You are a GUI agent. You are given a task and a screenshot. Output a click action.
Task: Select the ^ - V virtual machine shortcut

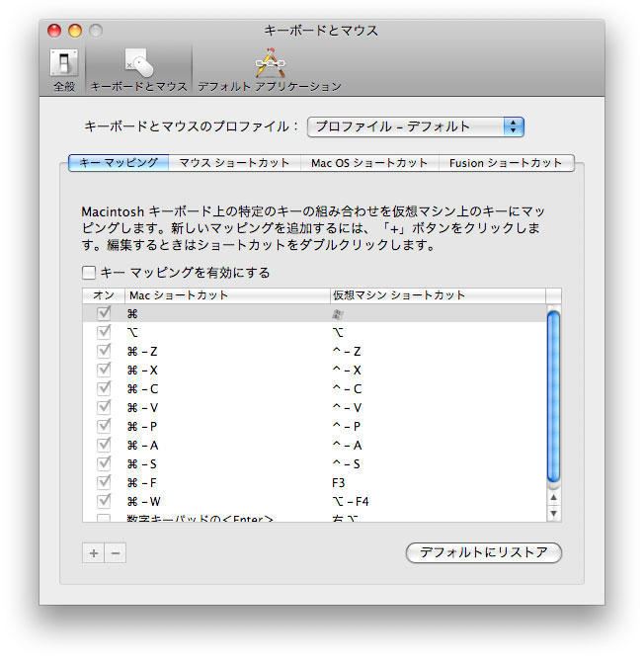[x=347, y=408]
